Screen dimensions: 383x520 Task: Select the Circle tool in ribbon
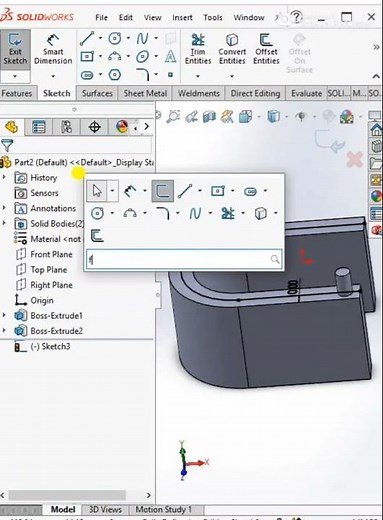(x=115, y=38)
